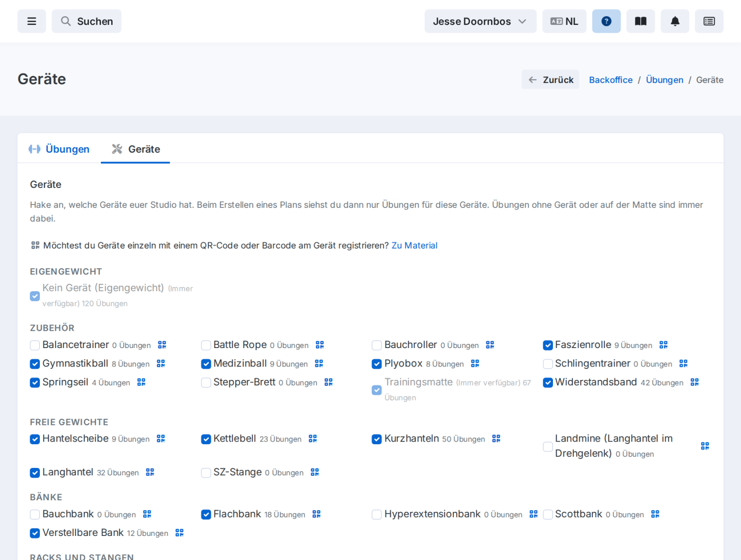Switch language with the NL button

(x=564, y=21)
